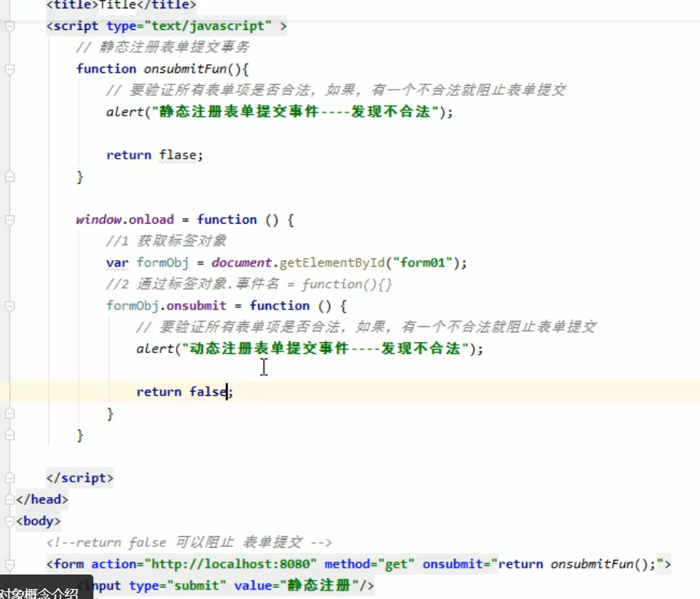Click the document object in formObj line
Viewport: 700px width, 599px height.
241,263
